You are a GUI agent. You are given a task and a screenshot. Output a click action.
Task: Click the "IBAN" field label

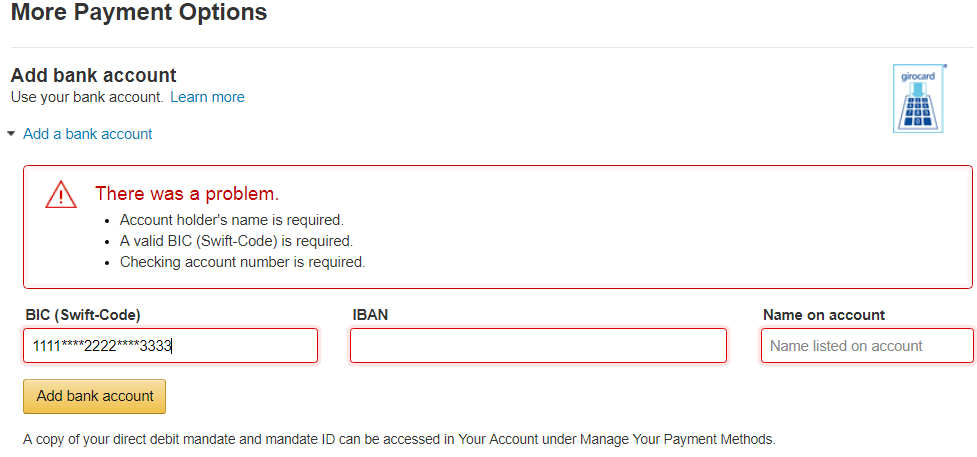370,315
